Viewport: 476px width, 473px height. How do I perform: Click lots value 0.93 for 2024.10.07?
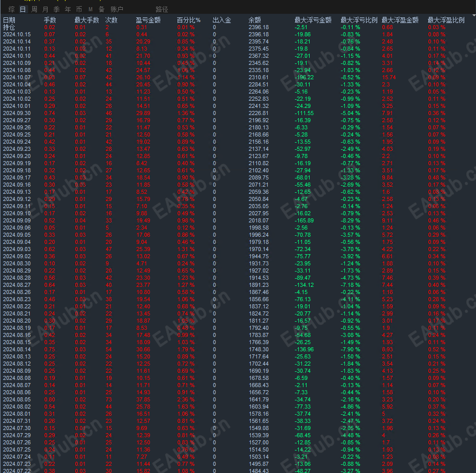pyautogui.click(x=50, y=77)
